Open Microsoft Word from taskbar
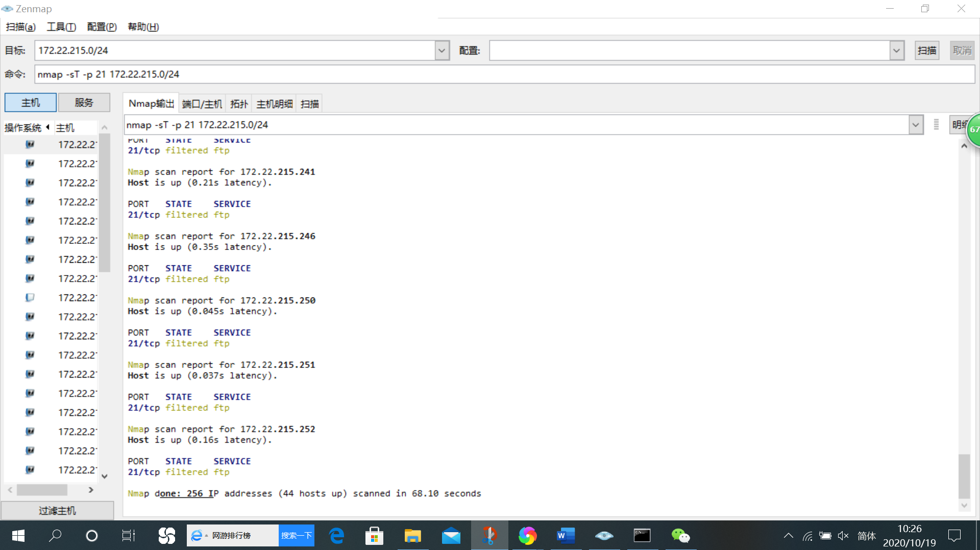980x550 pixels. [566, 536]
